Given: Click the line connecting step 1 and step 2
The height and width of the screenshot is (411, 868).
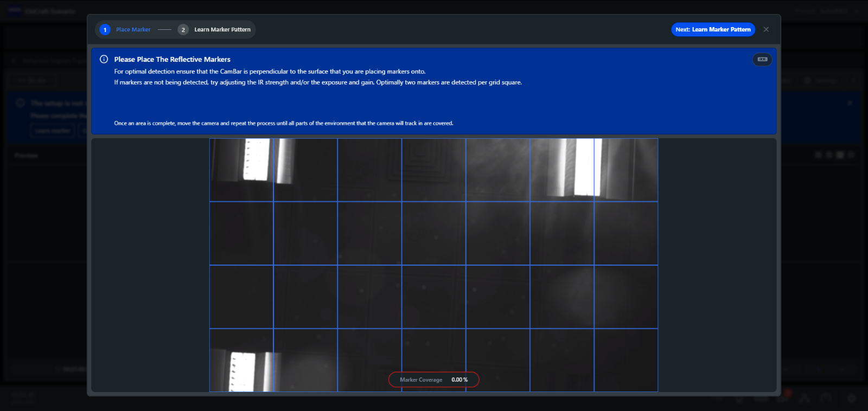Looking at the screenshot, I should pos(164,30).
